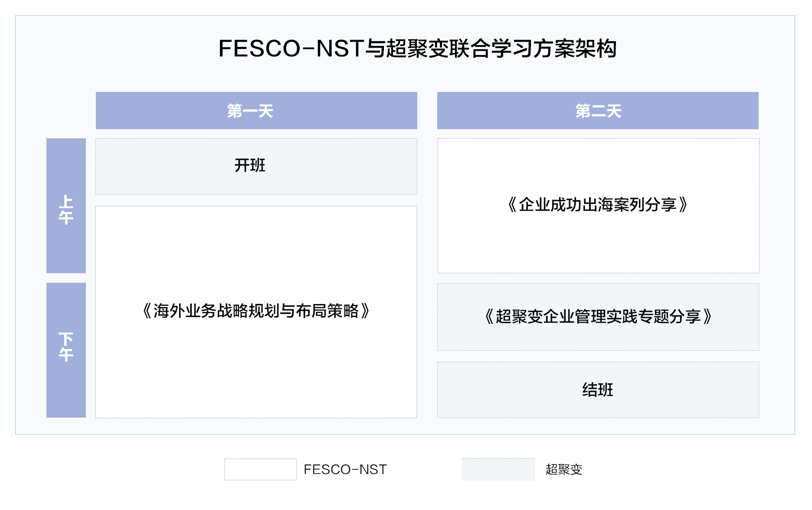This screenshot has width=812, height=510.
Task: Select the 《超聚变企业管理实践专题分享》 course title
Action: click(598, 317)
